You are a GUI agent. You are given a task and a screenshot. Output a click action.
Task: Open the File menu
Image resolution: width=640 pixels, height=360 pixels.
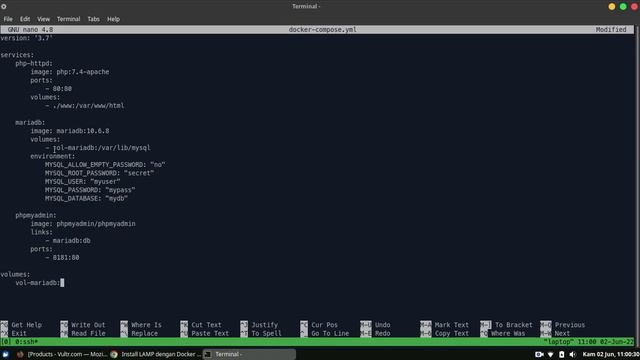click(x=8, y=19)
